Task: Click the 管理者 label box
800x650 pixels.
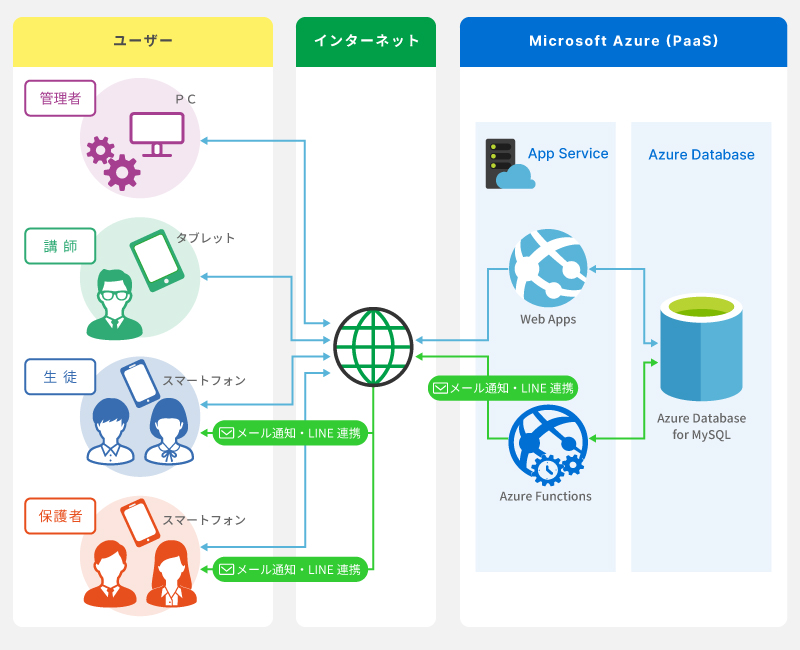Action: click(60, 98)
